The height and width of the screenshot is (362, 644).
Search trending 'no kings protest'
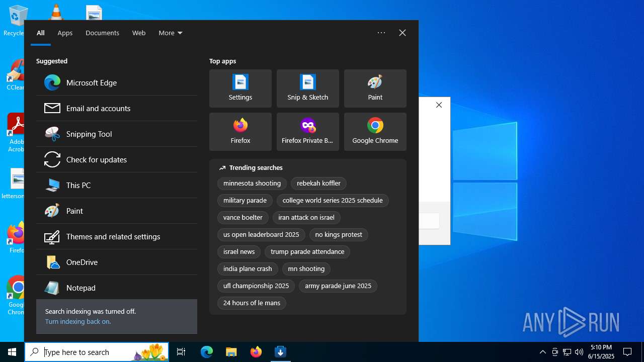click(x=339, y=235)
